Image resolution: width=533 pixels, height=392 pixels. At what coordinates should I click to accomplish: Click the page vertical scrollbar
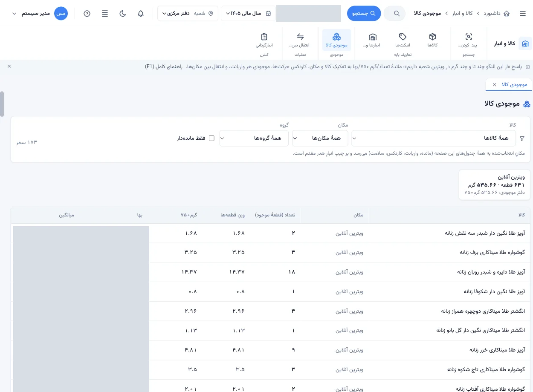[2, 104]
